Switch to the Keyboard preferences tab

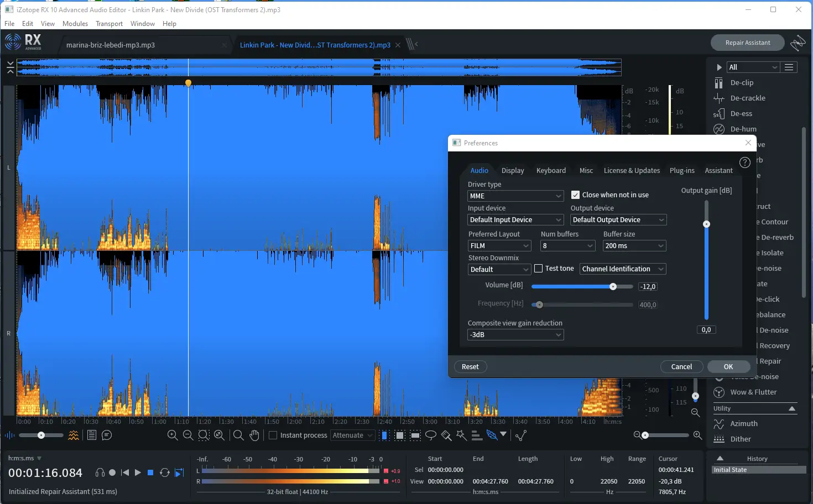tap(551, 171)
